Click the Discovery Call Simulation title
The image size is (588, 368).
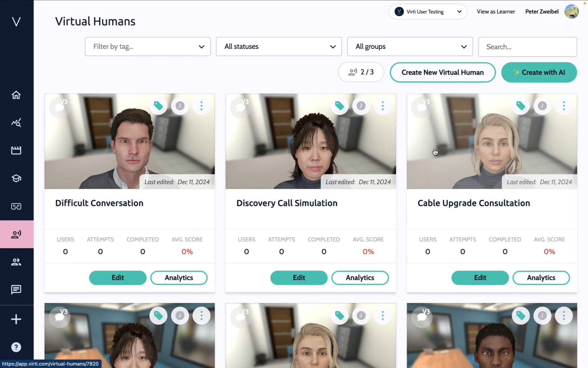coord(287,203)
